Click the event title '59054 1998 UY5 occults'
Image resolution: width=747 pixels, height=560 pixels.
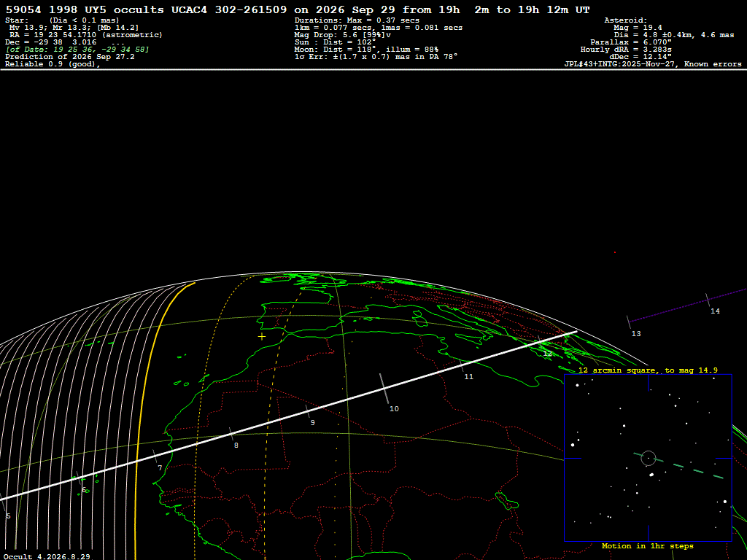click(85, 9)
